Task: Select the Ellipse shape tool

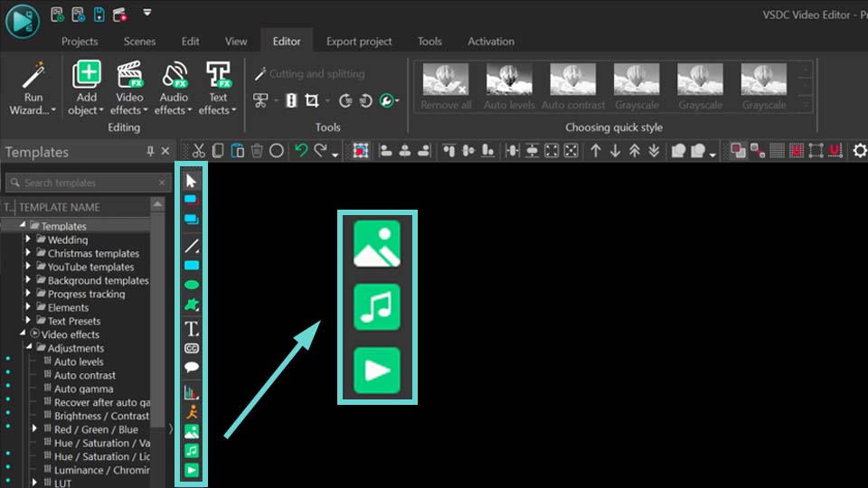Action: point(192,285)
